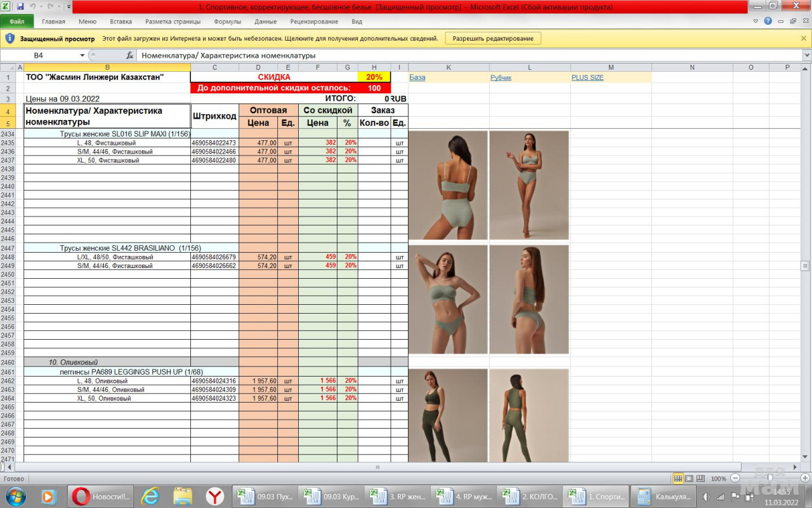This screenshot has height=508, width=812.
Task: Click the Save icon in quick access toolbar
Action: (20, 6)
